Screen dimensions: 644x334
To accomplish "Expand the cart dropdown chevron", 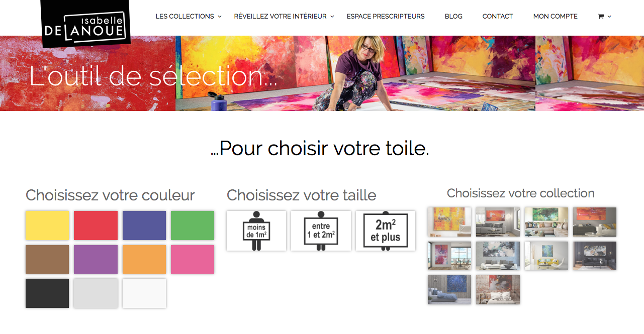I will [610, 17].
